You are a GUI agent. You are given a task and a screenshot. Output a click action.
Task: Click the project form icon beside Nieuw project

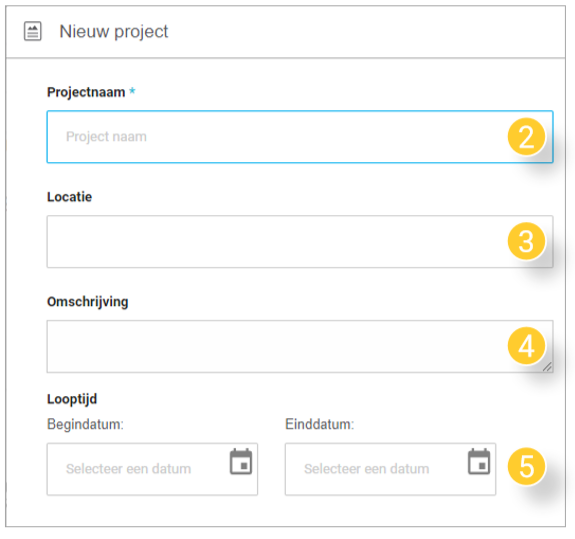[33, 31]
